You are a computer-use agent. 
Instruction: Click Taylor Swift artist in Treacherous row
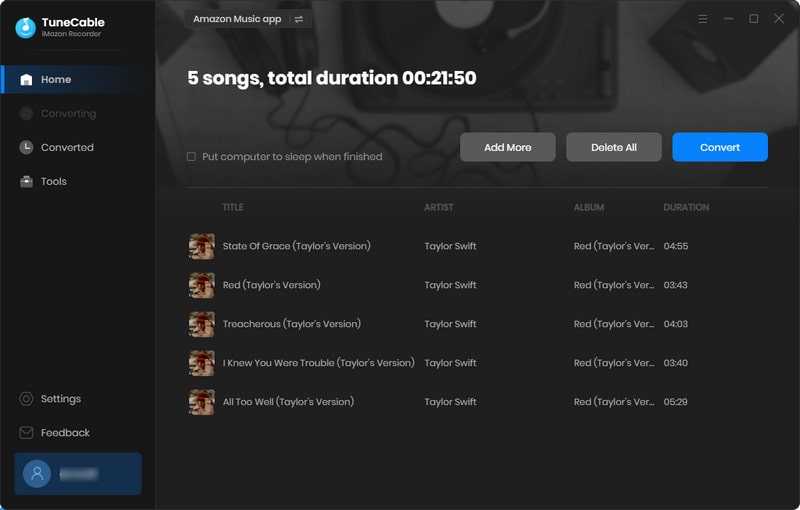[x=450, y=324]
